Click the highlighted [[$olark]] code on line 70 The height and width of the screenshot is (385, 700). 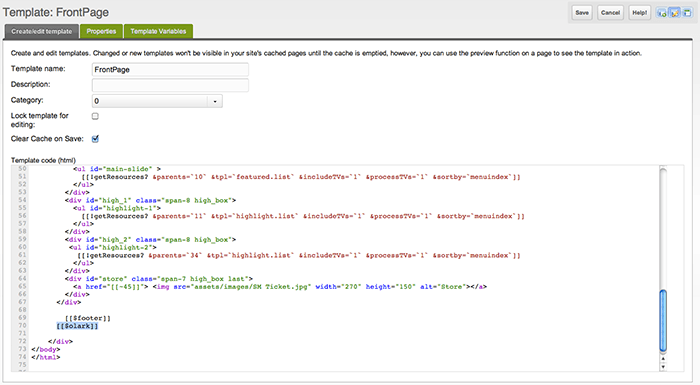[x=77, y=326]
